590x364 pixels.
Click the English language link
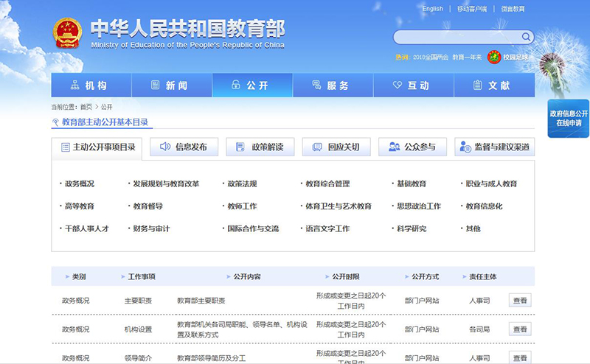(x=432, y=9)
